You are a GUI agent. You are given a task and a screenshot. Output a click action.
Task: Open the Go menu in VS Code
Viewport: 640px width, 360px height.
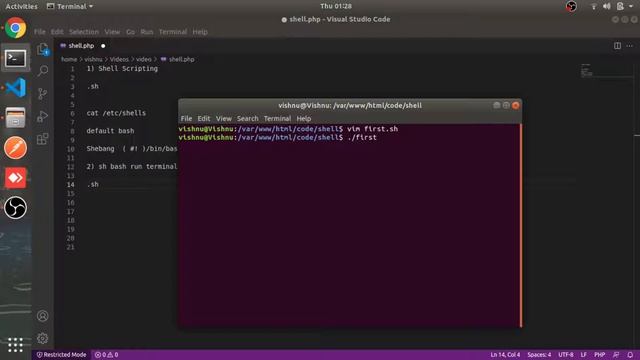[130, 32]
